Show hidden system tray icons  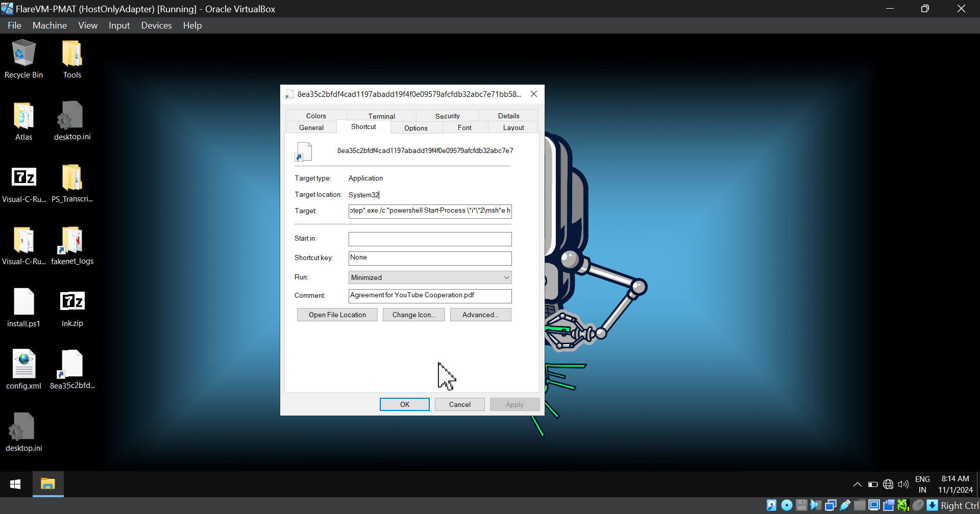point(857,484)
